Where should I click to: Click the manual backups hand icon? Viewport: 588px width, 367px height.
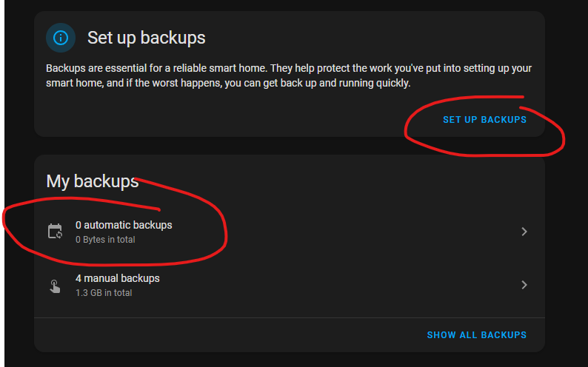(x=55, y=286)
